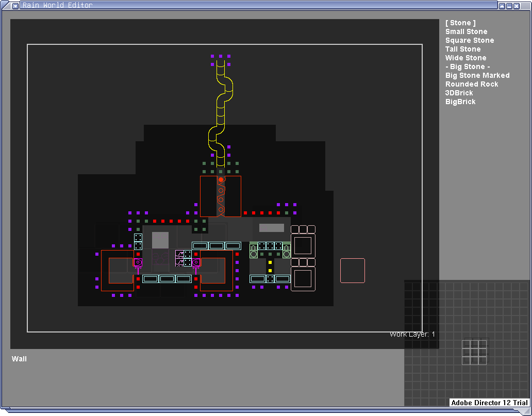Click the pink square outline right of the level
This screenshot has height=416, width=532.
(x=353, y=270)
